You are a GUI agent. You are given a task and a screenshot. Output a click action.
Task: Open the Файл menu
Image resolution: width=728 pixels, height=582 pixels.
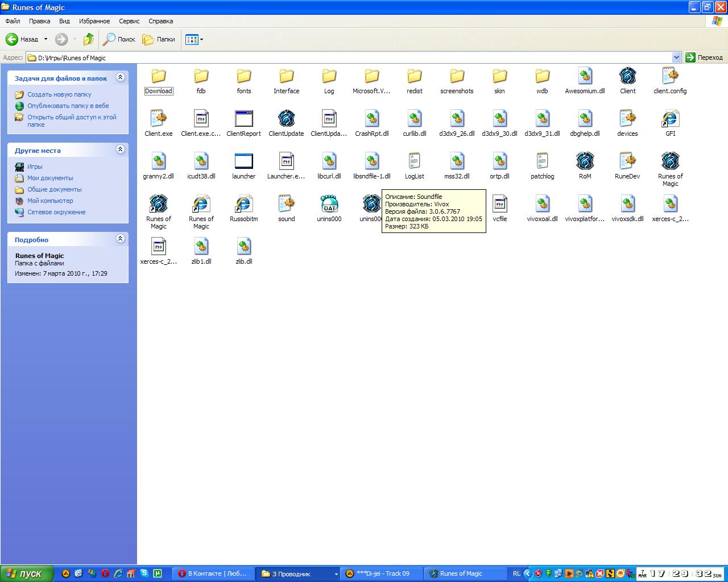pos(13,21)
